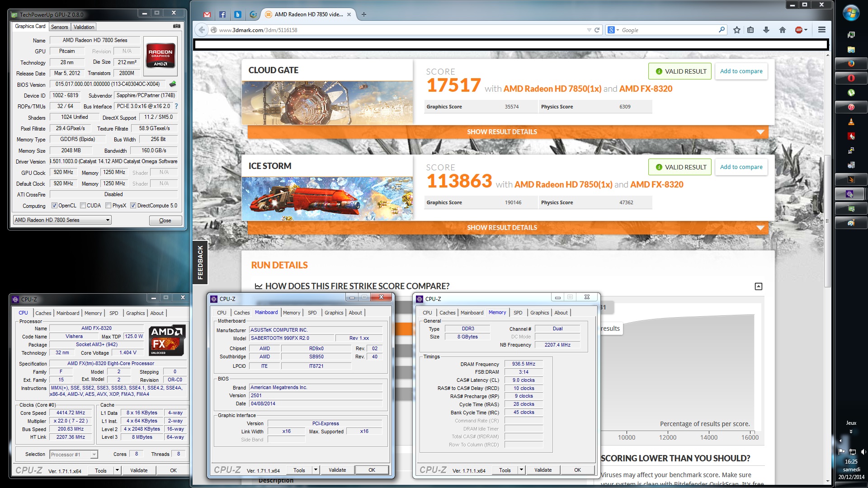Viewport: 868px width, 488px height.
Task: Click Cloud Gate thumbnail image
Action: click(x=327, y=103)
